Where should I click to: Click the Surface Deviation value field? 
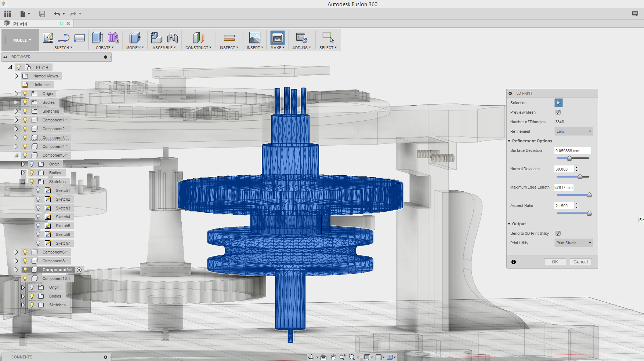point(573,151)
